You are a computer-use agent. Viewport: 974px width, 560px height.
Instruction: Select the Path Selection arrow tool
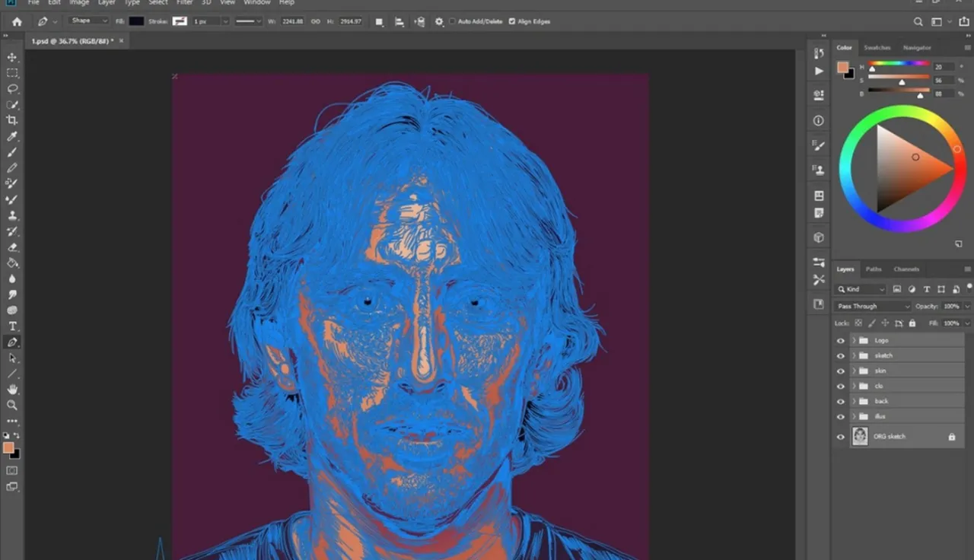pyautogui.click(x=12, y=358)
